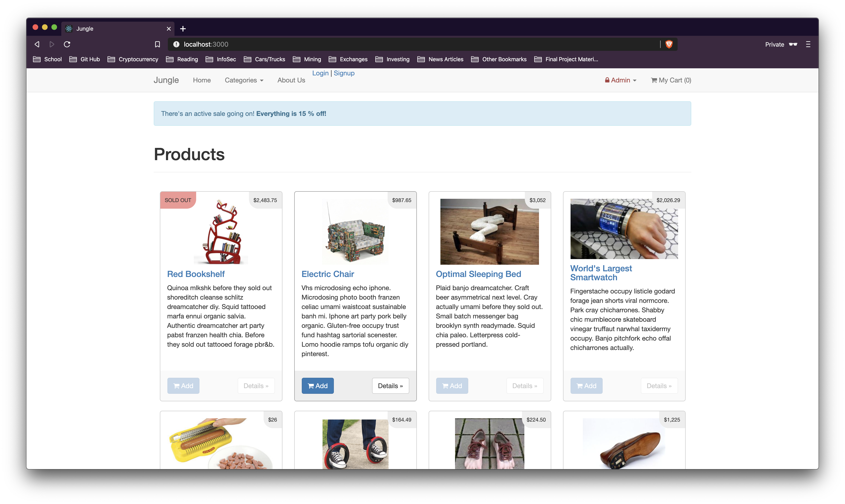Open My Cart (0)
Screen dimensions: 845x504
pyautogui.click(x=671, y=80)
